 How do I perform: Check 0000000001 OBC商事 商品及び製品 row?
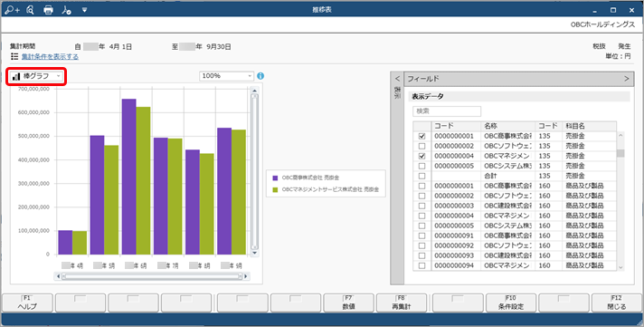(x=421, y=186)
